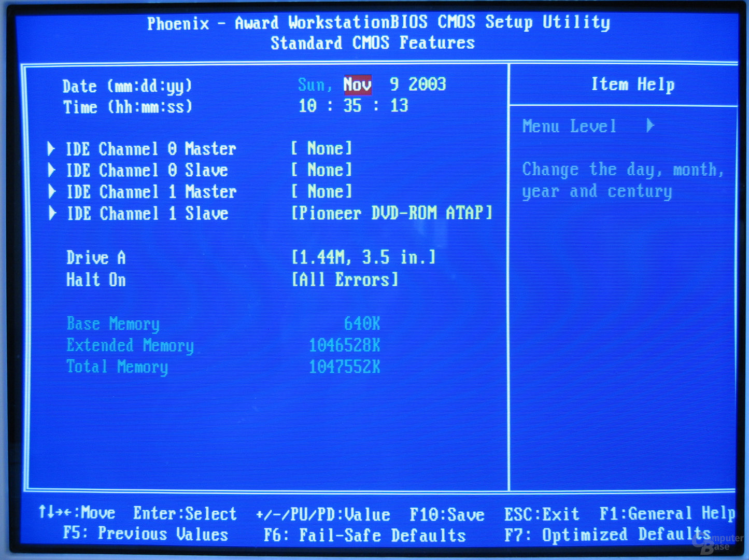Click F7: Optimized Defaults
749x560 pixels.
click(607, 534)
